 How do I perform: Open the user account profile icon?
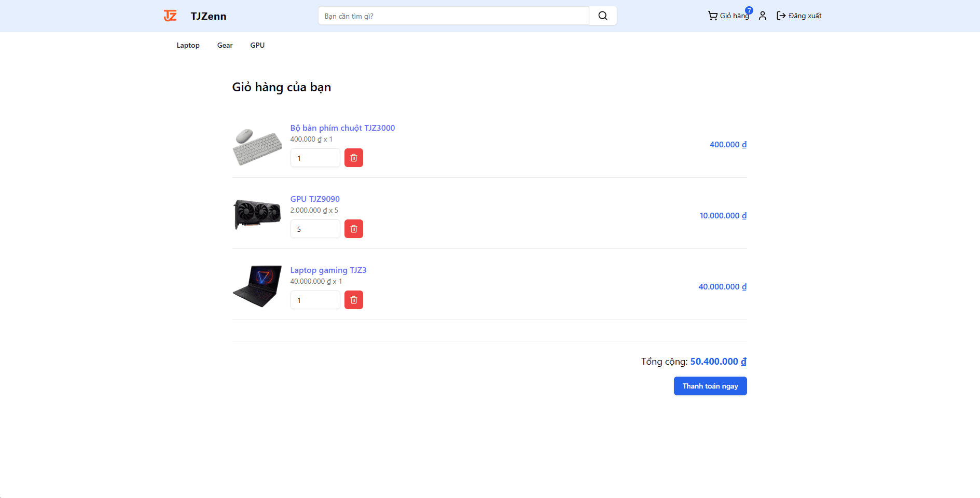point(762,16)
